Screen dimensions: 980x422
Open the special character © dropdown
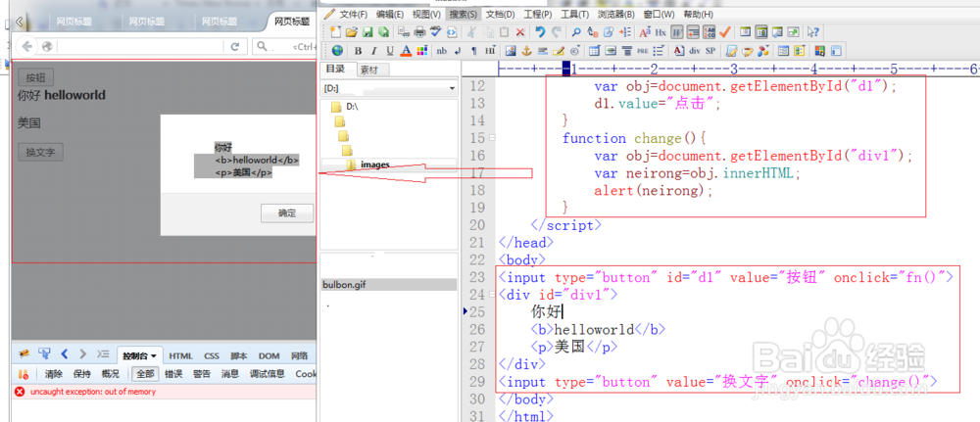[575, 51]
